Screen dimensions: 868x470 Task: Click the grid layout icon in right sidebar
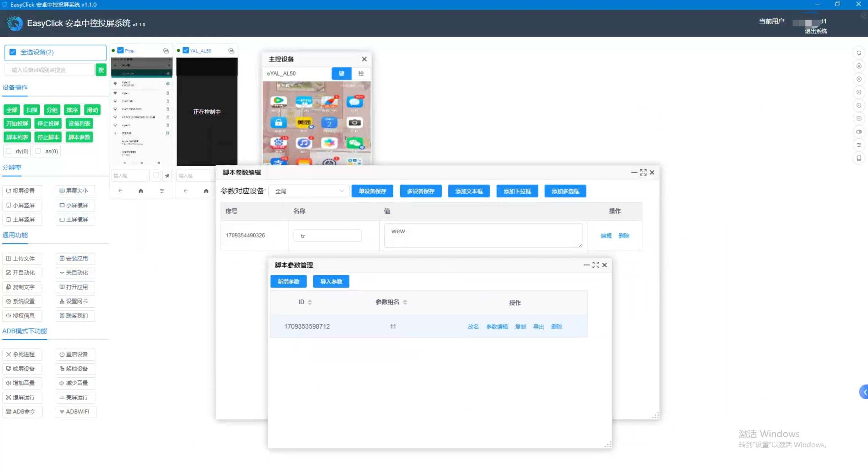tap(858, 119)
